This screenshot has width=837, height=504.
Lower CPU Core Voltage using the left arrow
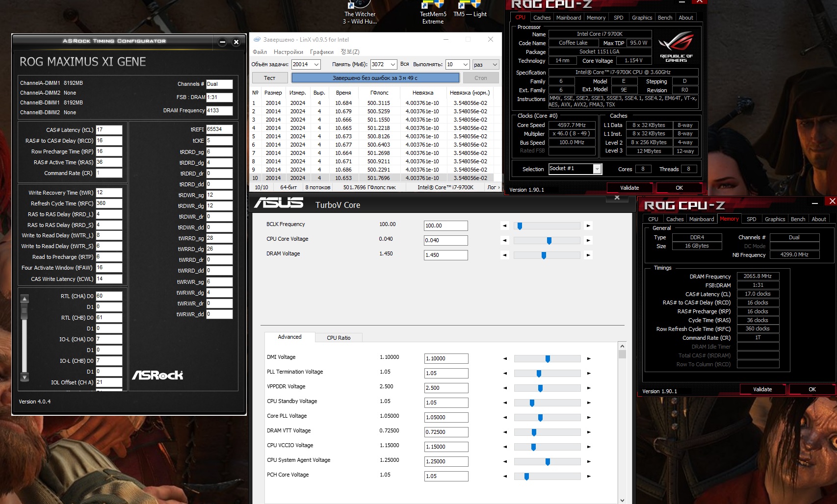click(x=504, y=241)
